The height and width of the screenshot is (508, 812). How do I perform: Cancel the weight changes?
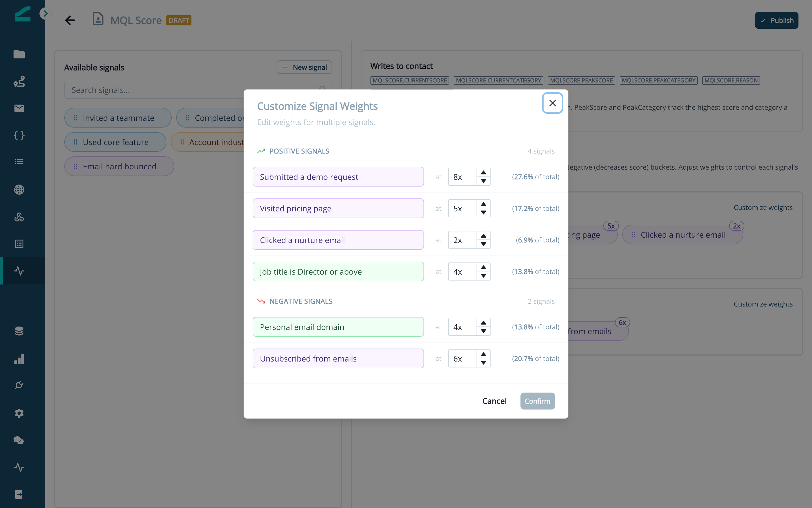[494, 401]
